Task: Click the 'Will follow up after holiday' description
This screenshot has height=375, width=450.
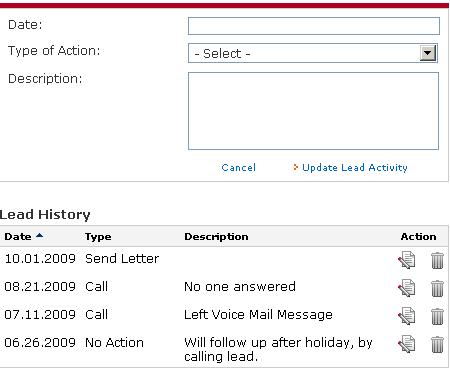Action: point(278,349)
